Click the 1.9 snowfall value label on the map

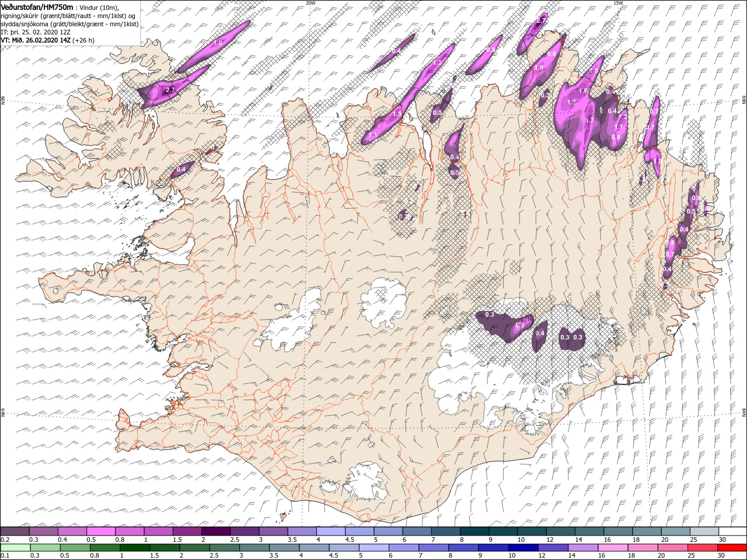point(657,161)
